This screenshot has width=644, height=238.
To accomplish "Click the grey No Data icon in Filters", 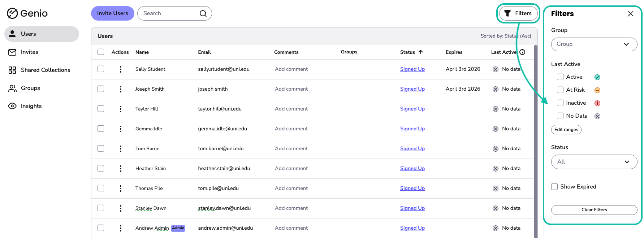I will [597, 116].
